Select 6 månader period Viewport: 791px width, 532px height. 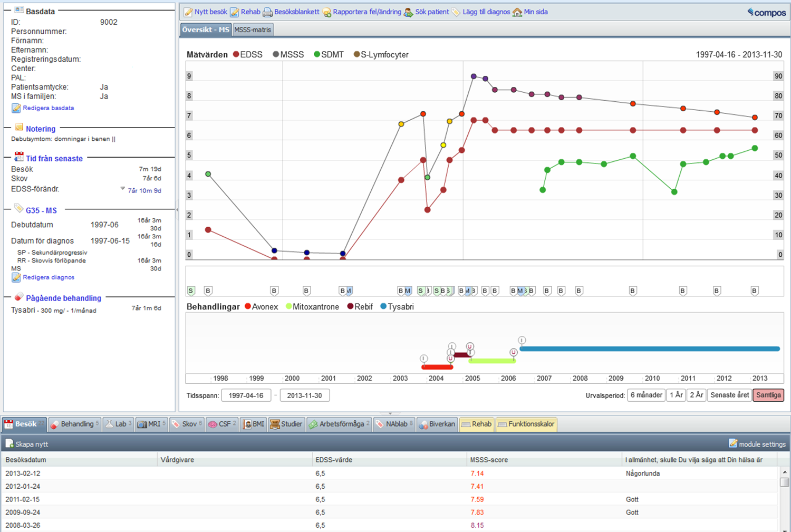point(646,395)
